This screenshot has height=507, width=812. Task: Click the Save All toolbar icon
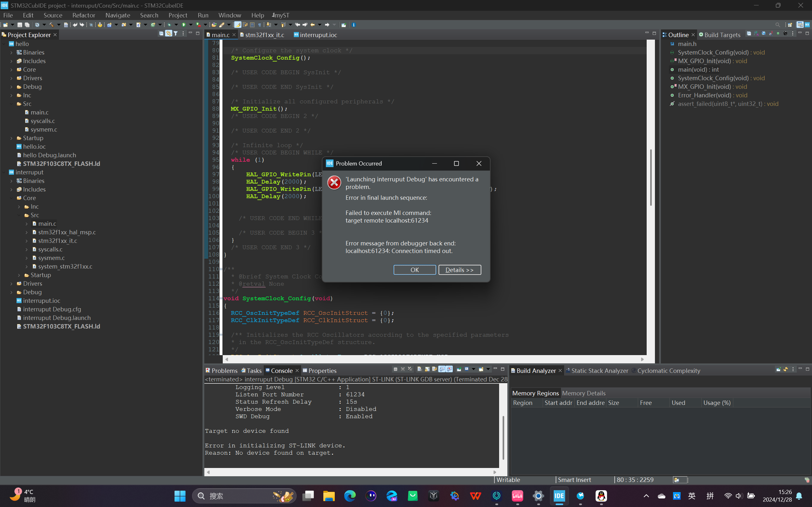click(27, 25)
